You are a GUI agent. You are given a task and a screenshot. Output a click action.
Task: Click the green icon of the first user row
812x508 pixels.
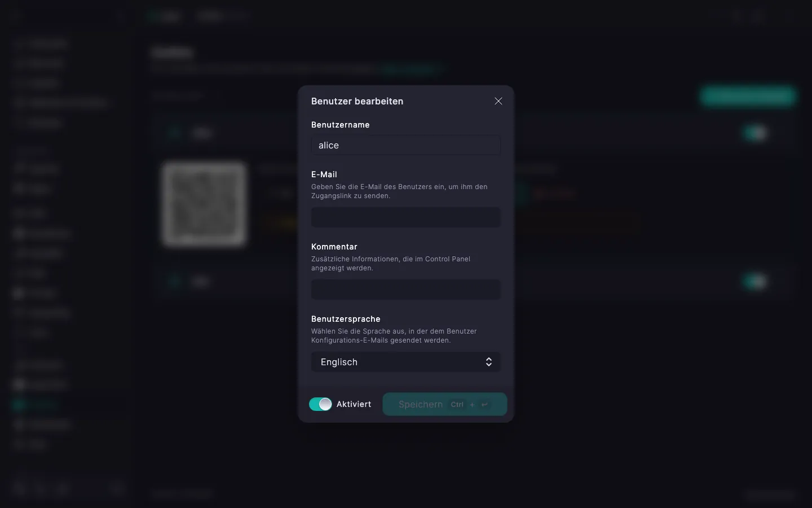click(175, 133)
